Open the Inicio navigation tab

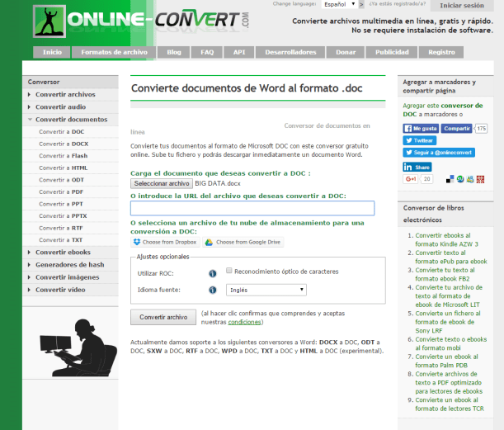[x=52, y=52]
